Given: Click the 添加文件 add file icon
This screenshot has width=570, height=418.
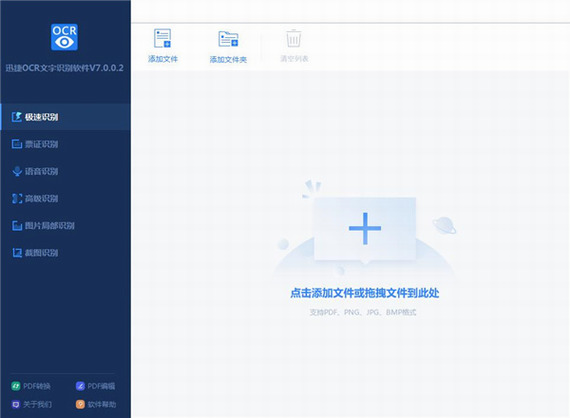Looking at the screenshot, I should coord(162,38).
